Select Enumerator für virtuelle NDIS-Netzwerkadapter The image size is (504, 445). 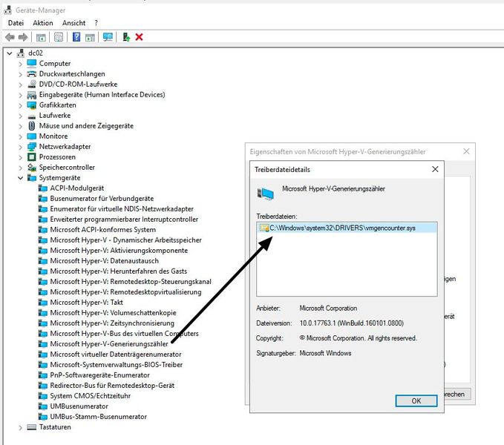(x=122, y=209)
